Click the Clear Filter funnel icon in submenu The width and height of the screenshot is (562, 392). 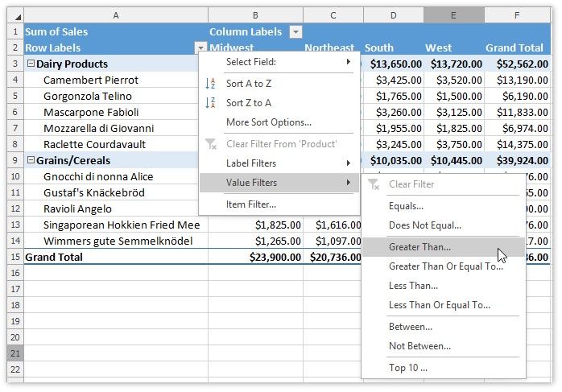click(x=374, y=184)
